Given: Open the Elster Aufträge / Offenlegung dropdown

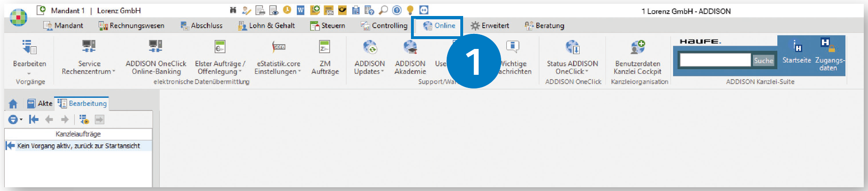Looking at the screenshot, I should (x=220, y=58).
